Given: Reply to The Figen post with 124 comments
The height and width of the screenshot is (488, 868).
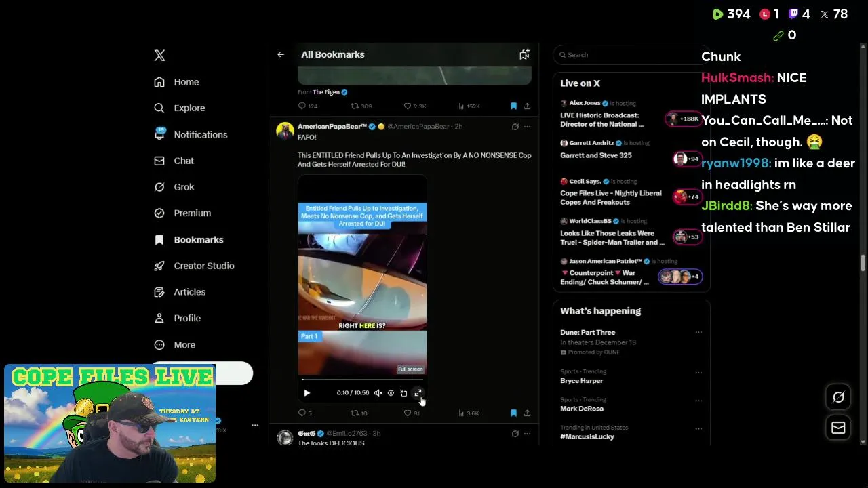Looking at the screenshot, I should [308, 106].
